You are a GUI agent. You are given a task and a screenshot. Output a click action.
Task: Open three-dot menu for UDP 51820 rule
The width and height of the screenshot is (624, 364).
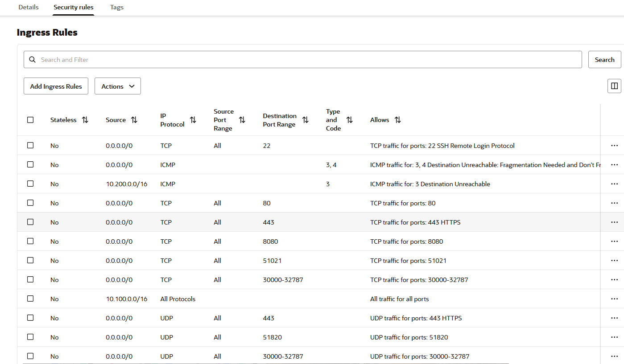[x=614, y=337]
